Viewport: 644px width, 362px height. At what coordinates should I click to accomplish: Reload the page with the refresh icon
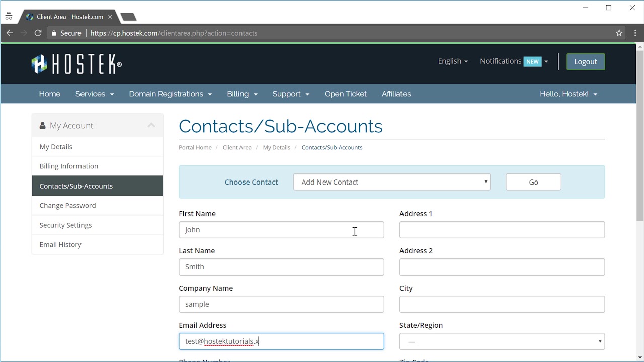point(38,33)
